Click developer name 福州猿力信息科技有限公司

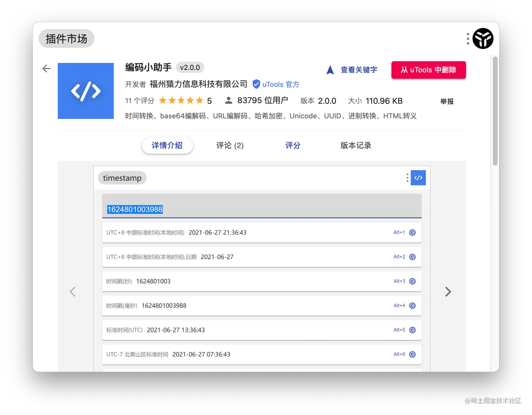click(198, 84)
